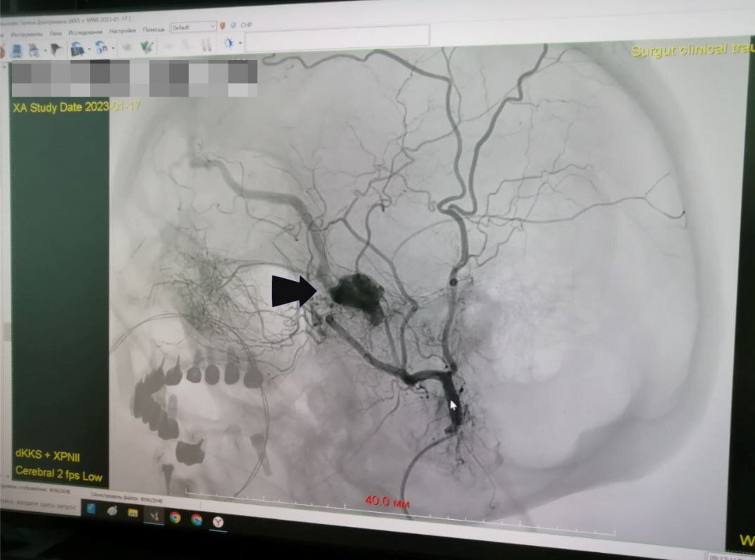The width and height of the screenshot is (755, 560).
Task: Expand the printer icon dropdown arrow
Action: [45, 50]
